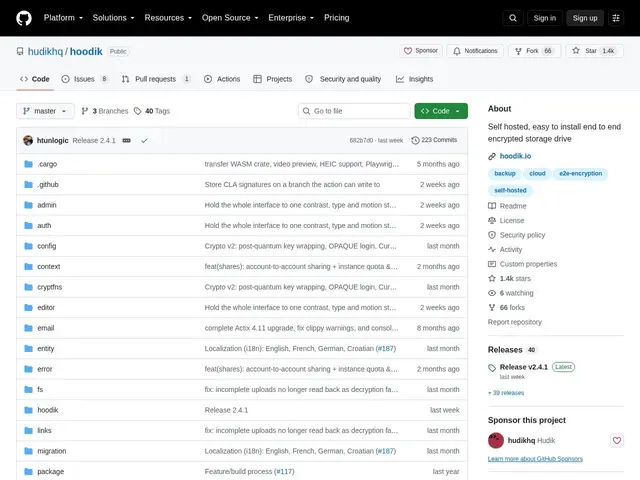The width and height of the screenshot is (640, 480).
Task: Select the self-hosted topic tag
Action: pos(510,190)
